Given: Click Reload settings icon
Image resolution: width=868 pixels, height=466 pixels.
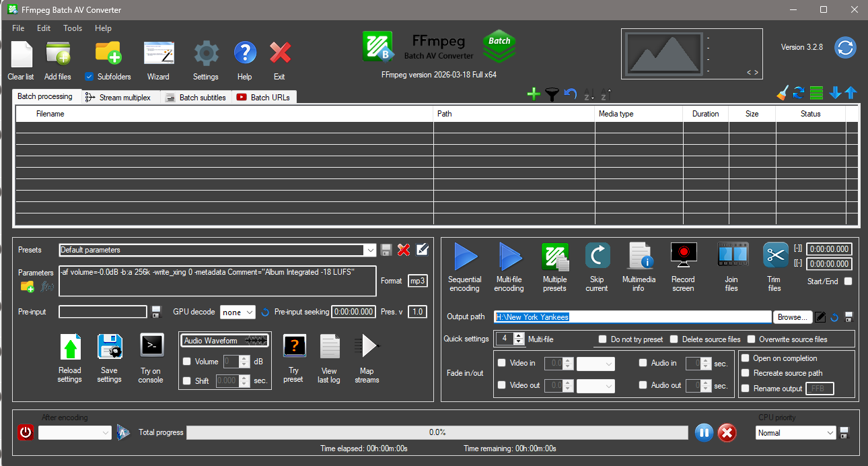Looking at the screenshot, I should coord(70,347).
